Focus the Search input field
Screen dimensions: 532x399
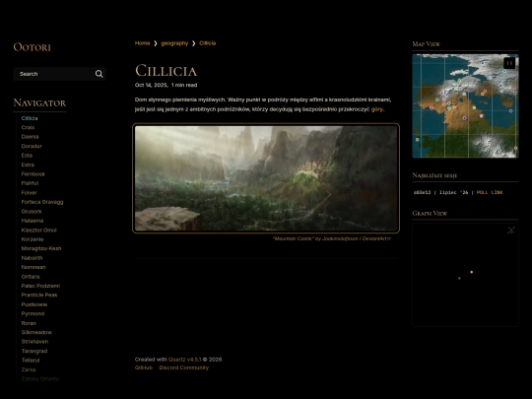point(60,74)
